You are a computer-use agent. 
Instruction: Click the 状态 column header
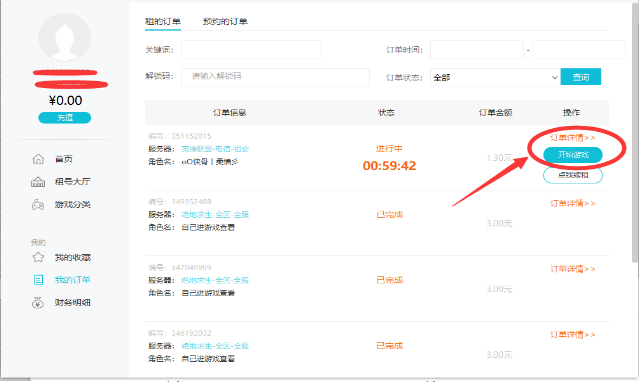(386, 113)
